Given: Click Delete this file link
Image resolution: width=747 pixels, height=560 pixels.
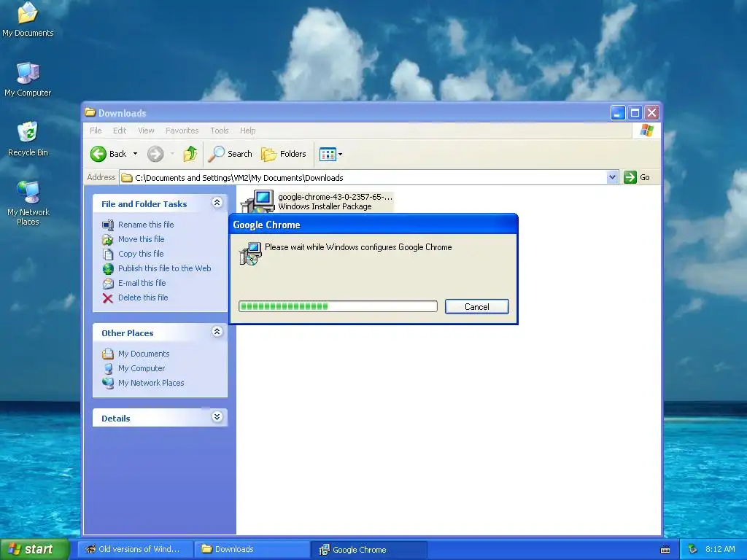Looking at the screenshot, I should (143, 297).
